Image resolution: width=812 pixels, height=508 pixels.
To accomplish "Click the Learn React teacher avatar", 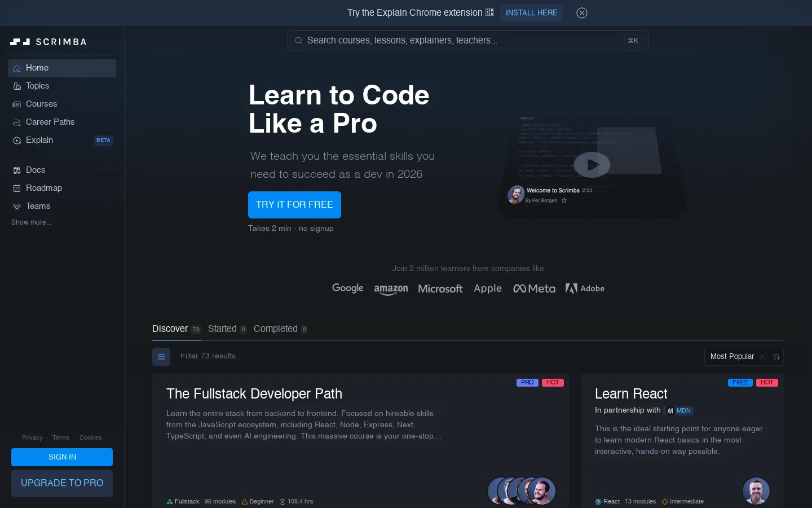I will click(756, 491).
